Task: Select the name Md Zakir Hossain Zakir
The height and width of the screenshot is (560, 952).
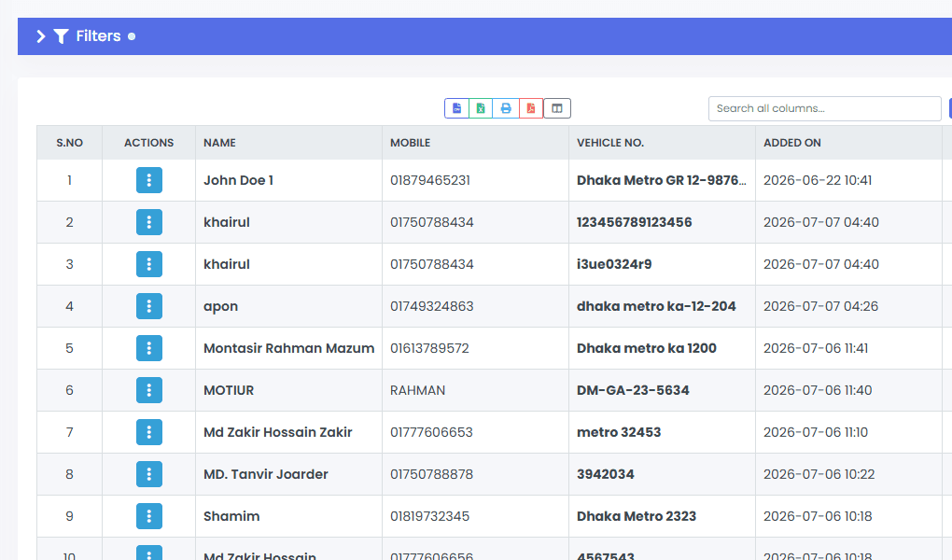Action: click(277, 432)
